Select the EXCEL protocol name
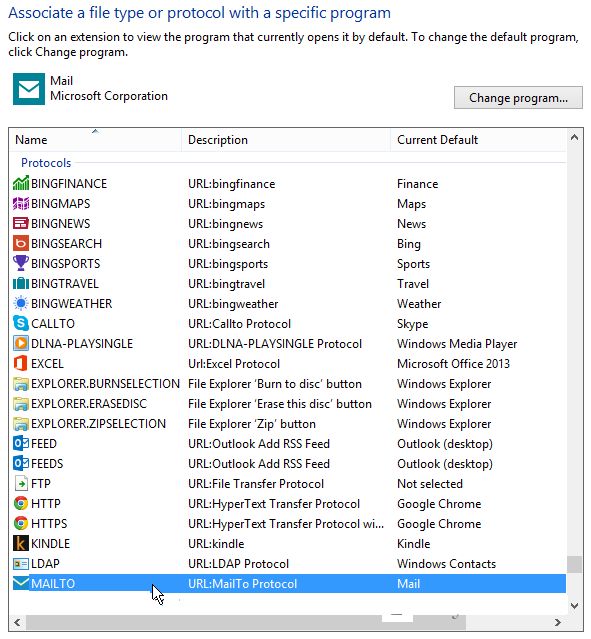591x639 pixels. point(47,364)
